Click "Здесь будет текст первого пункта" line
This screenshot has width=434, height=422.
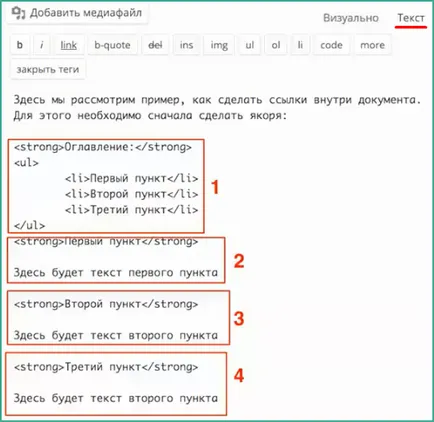click(x=116, y=273)
